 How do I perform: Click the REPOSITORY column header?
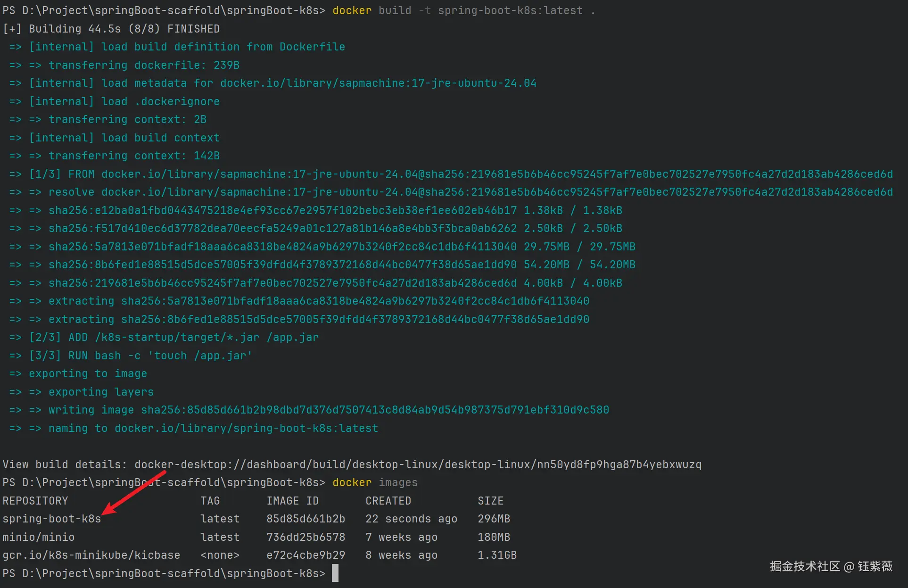click(x=35, y=501)
